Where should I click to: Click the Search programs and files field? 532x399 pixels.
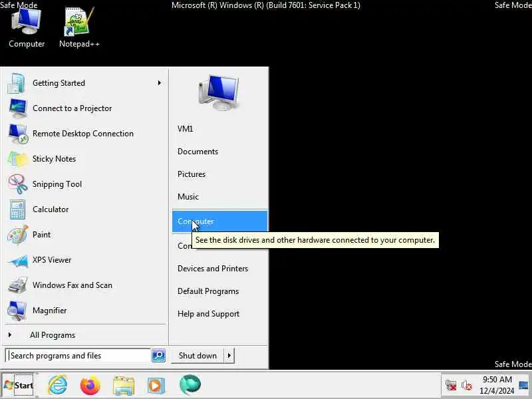[78, 356]
